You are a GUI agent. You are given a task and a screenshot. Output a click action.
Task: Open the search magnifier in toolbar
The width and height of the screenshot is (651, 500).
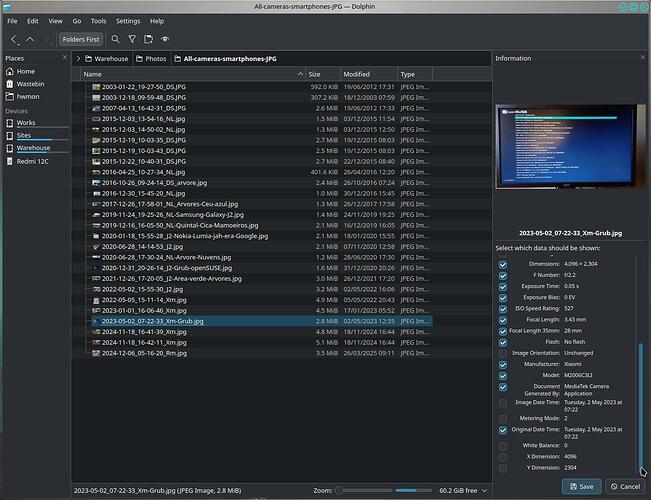115,39
